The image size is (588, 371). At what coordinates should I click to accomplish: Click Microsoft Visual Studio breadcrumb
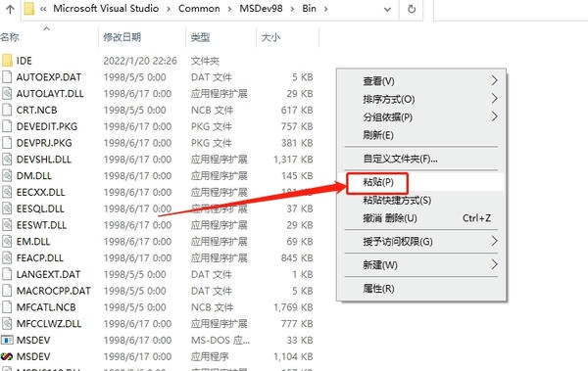[x=106, y=8]
